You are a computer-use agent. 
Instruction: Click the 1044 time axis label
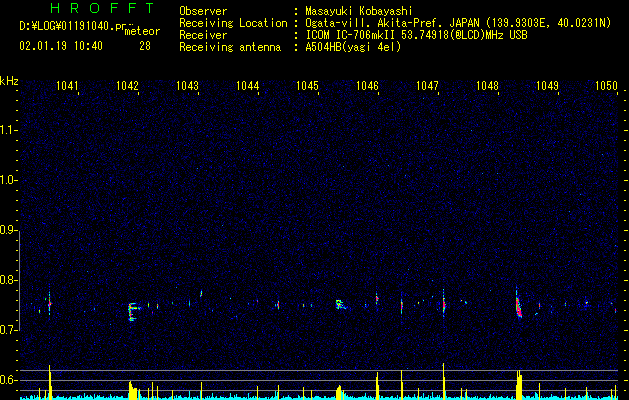(248, 86)
